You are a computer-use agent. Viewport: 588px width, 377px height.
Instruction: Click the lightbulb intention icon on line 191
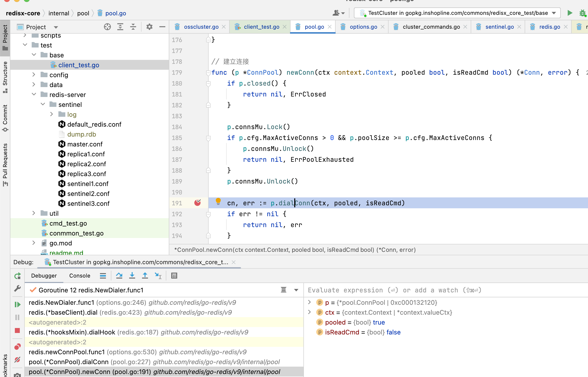coord(218,201)
